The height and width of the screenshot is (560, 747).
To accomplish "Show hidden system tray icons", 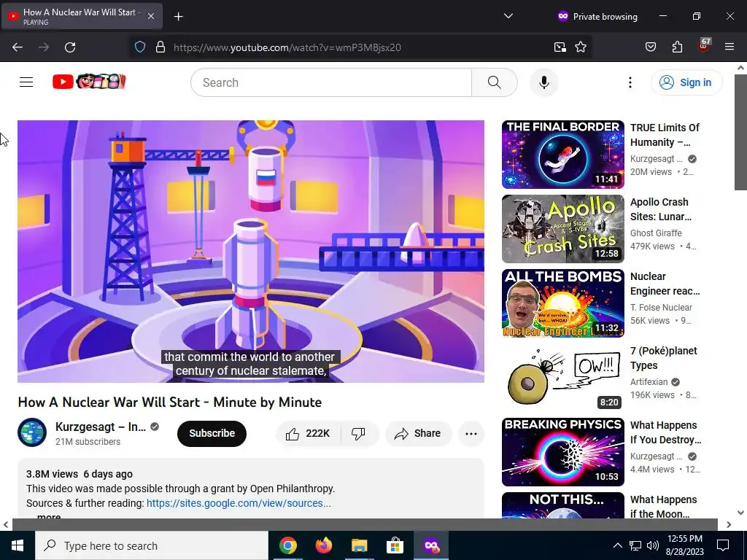I will pos(617,545).
